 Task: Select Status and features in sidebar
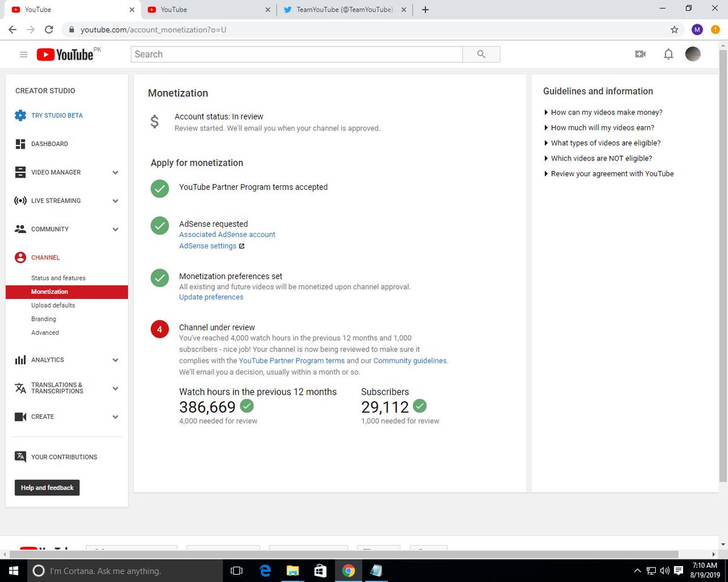[x=58, y=278]
